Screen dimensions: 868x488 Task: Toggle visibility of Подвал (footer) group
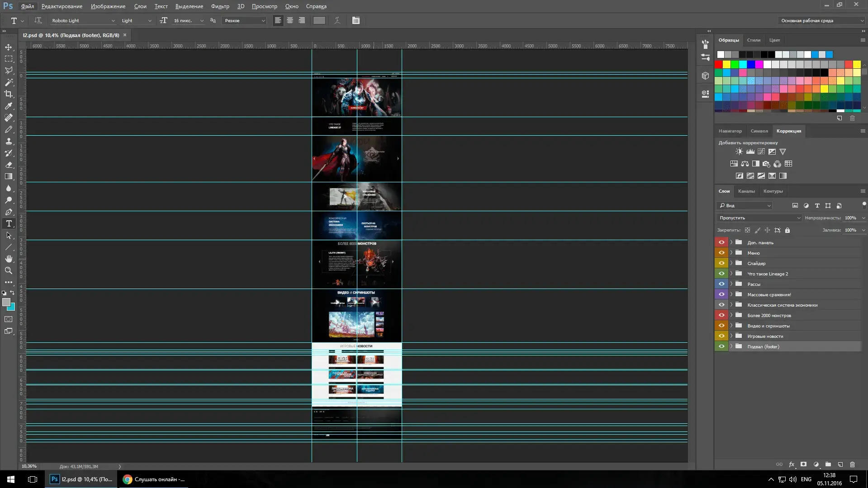coord(721,346)
